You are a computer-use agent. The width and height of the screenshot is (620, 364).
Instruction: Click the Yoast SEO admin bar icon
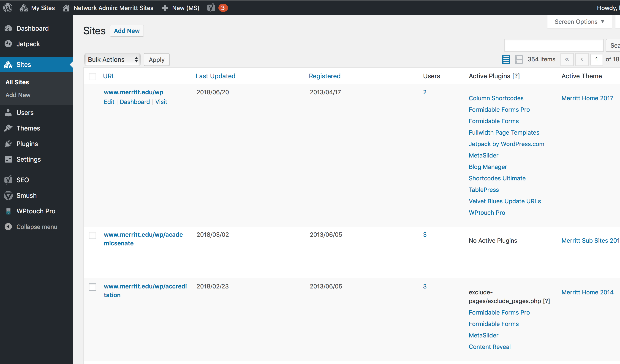[211, 8]
